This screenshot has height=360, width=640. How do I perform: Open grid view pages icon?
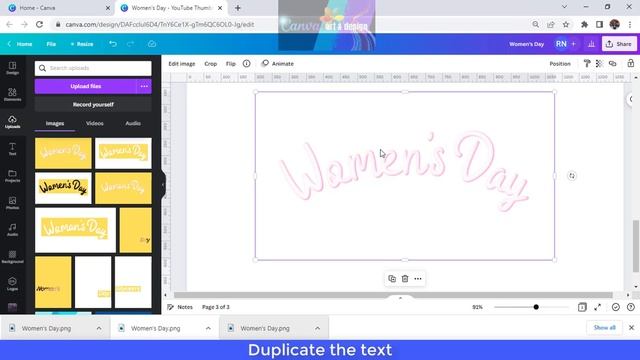coord(582,307)
